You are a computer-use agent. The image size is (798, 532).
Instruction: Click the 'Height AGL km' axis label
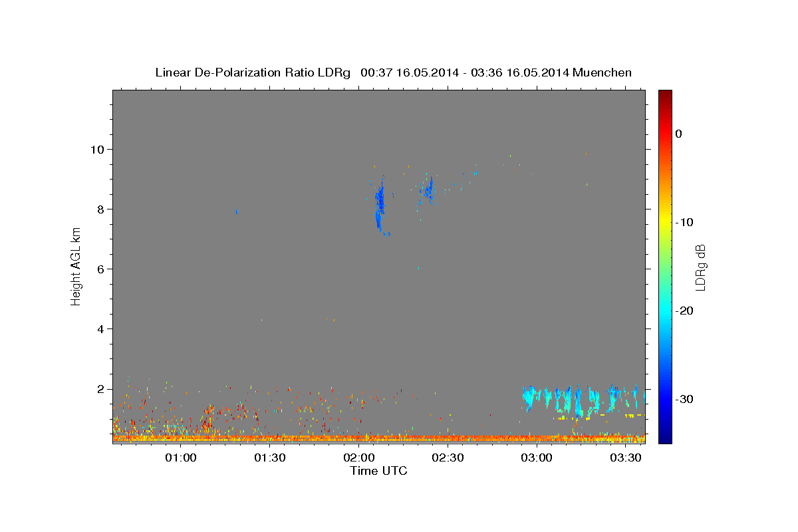[76, 266]
